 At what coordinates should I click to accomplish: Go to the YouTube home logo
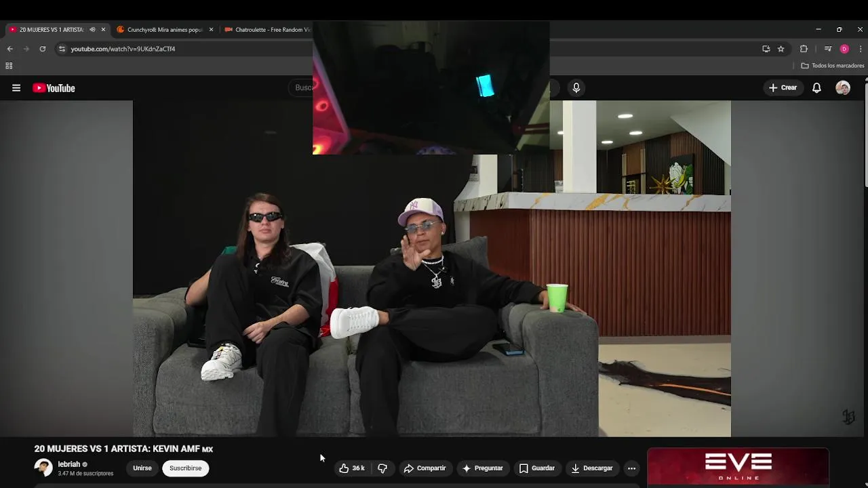pyautogui.click(x=54, y=88)
